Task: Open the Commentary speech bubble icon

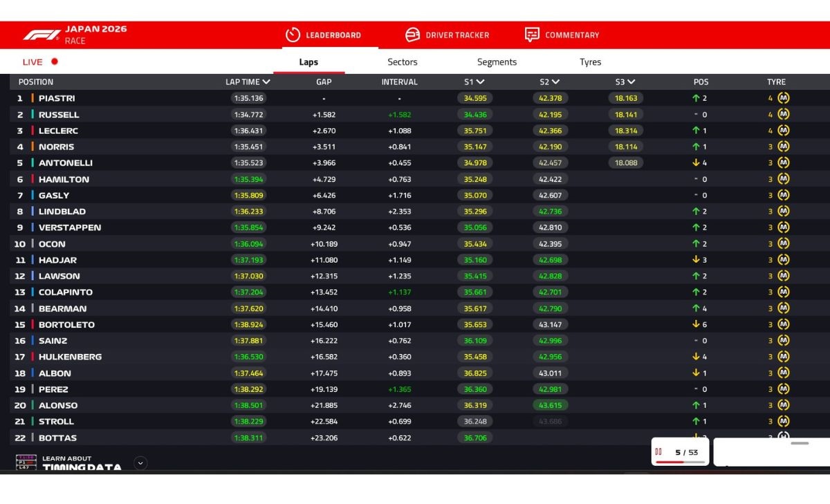Action: 532,35
